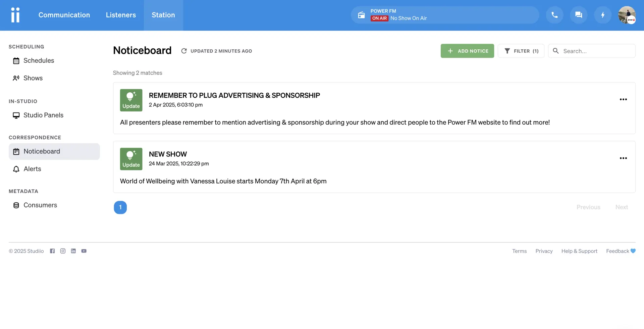The image size is (644, 329).
Task: Open Studiio's LinkedIn icon in footer
Action: click(73, 251)
